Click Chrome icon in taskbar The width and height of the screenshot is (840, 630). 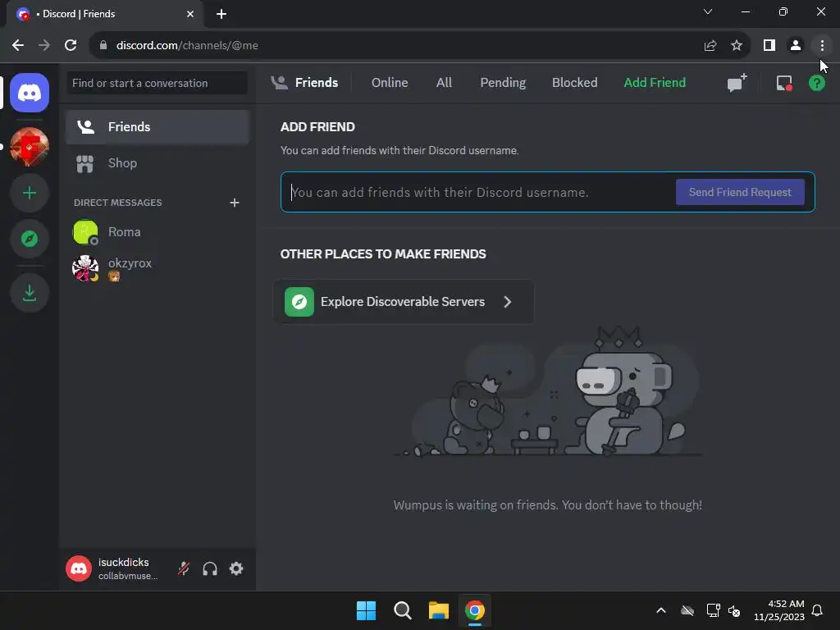(475, 610)
